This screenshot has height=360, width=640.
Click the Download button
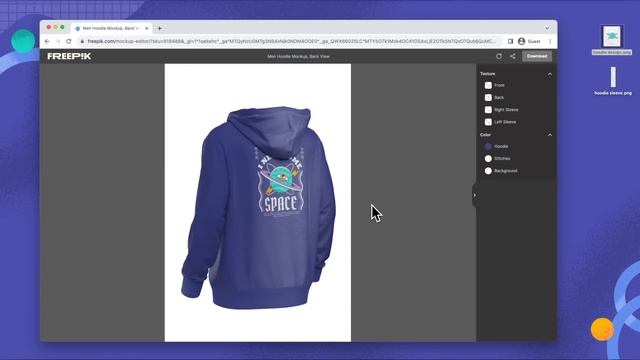(537, 56)
